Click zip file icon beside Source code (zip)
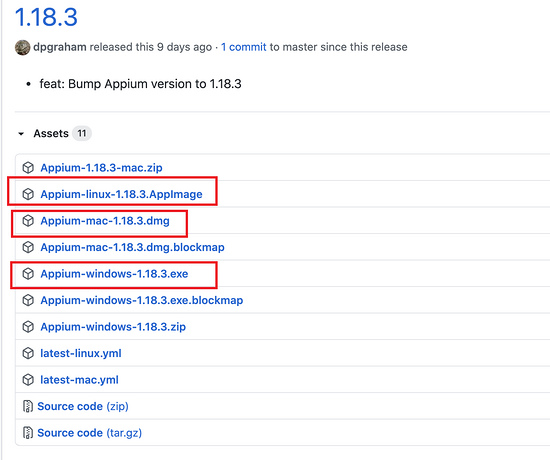The width and height of the screenshot is (550, 460). pyautogui.click(x=28, y=406)
